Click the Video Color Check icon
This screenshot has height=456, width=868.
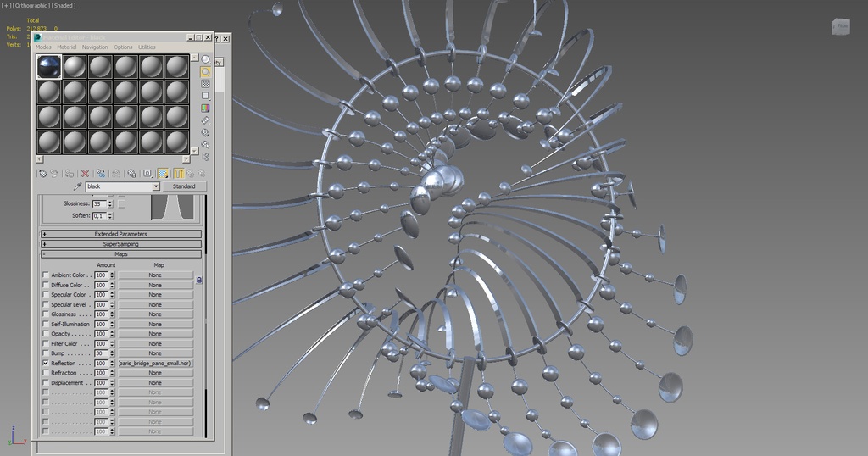[x=206, y=108]
